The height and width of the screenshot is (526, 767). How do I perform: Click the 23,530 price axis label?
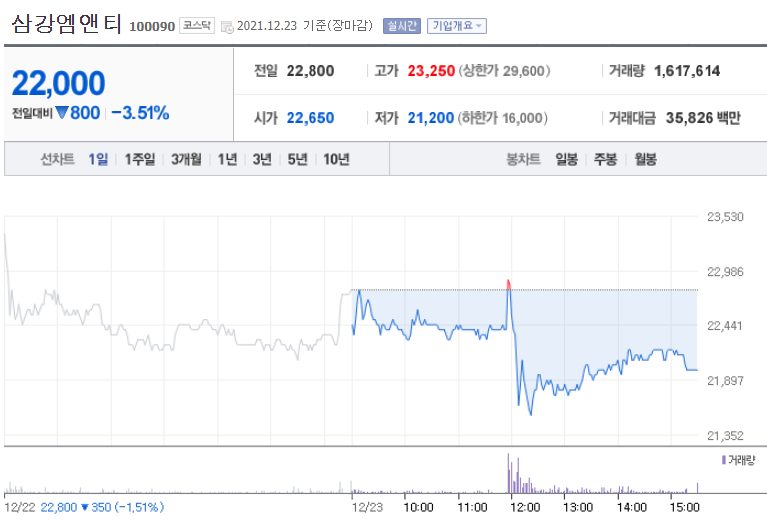click(x=725, y=217)
